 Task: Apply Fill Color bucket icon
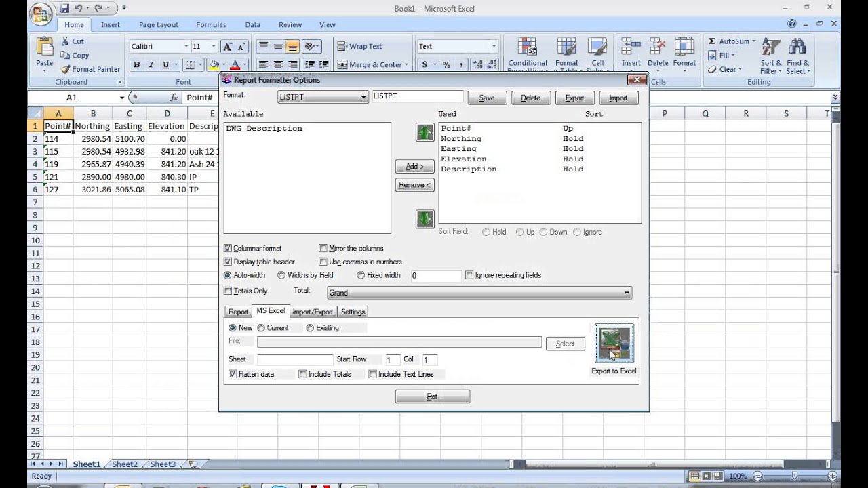214,65
